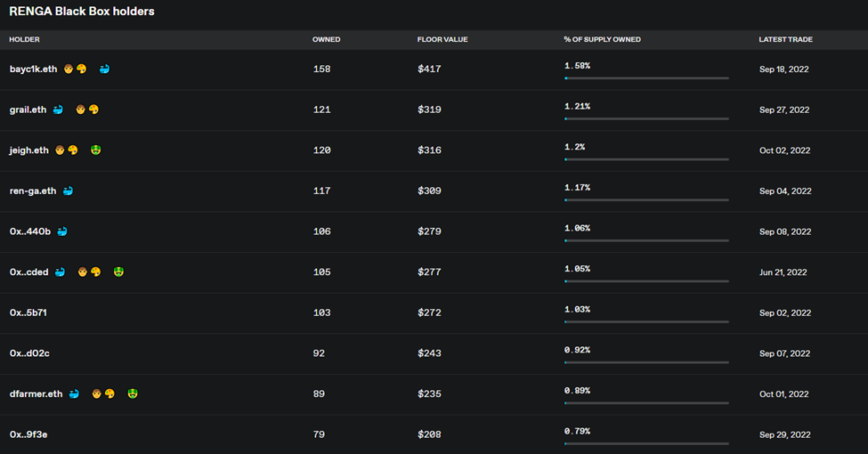868x454 pixels.
Task: Click the boy face badge next to 0x..cded
Action: pos(83,272)
